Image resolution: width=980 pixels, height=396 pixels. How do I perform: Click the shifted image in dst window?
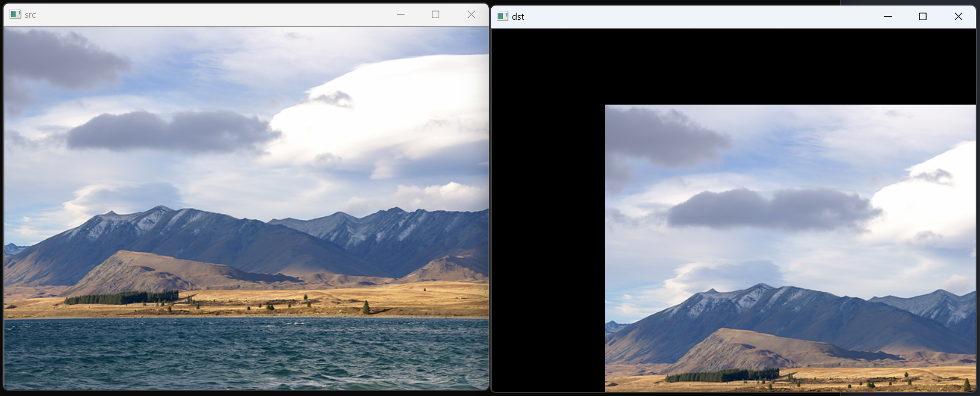click(x=790, y=248)
